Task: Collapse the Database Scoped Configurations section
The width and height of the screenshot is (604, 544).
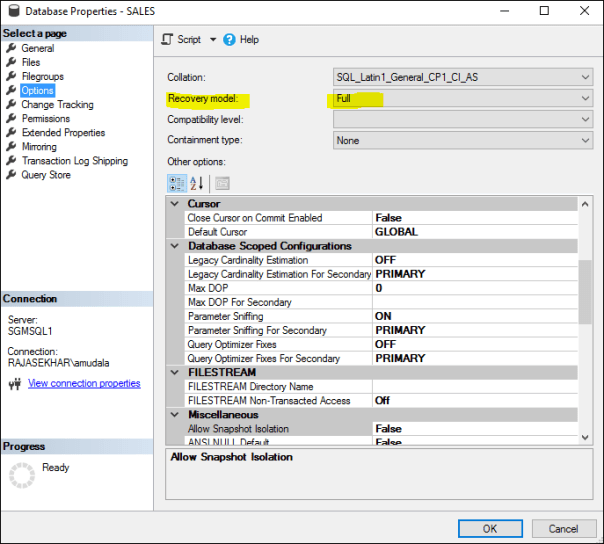Action: (175, 246)
